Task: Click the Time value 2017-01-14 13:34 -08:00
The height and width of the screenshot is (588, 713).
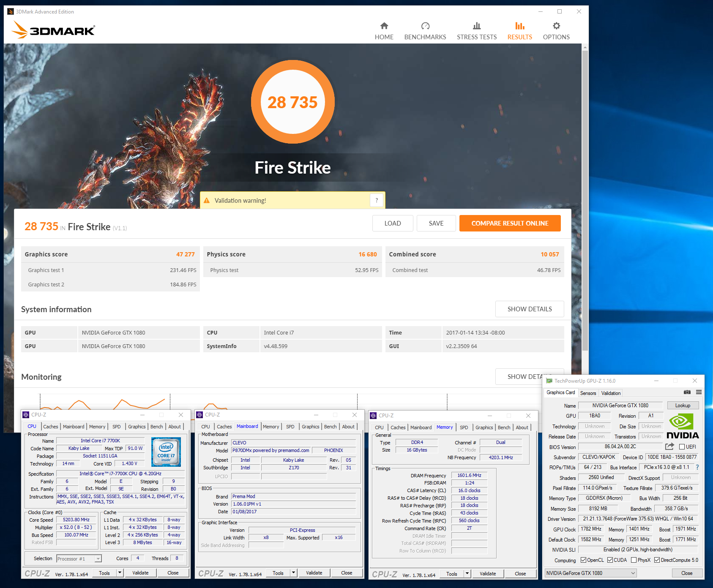Action: 475,332
